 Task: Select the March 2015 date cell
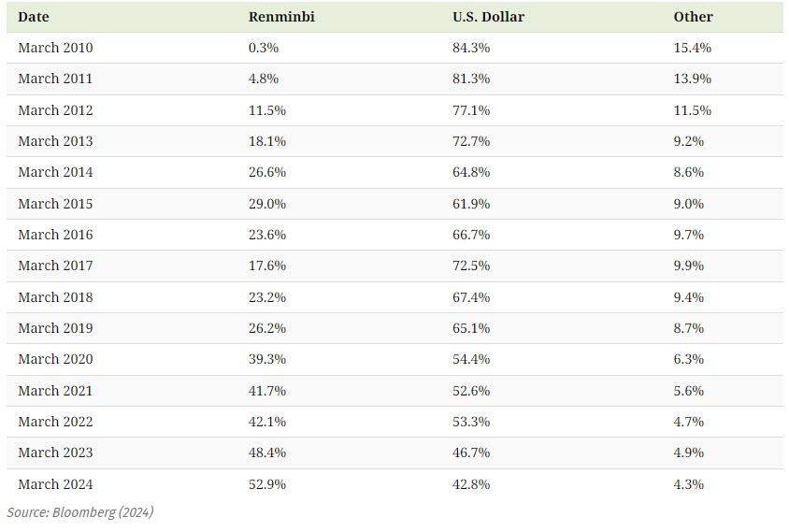(x=55, y=204)
